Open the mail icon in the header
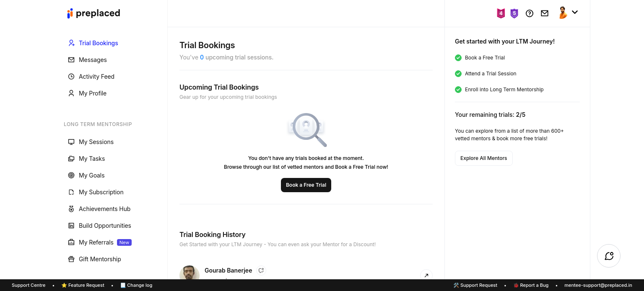This screenshot has width=644, height=291. (545, 13)
